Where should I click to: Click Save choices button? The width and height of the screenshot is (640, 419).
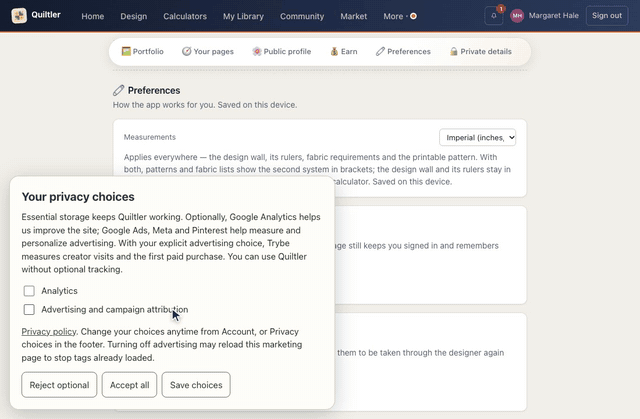pos(196,385)
